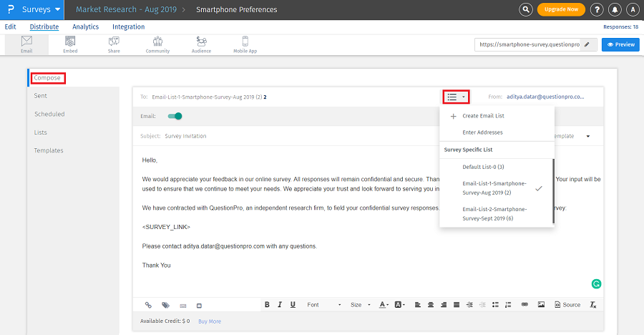Viewport: 644px width, 335px height.
Task: Expand the Font dropdown
Action: (323, 304)
